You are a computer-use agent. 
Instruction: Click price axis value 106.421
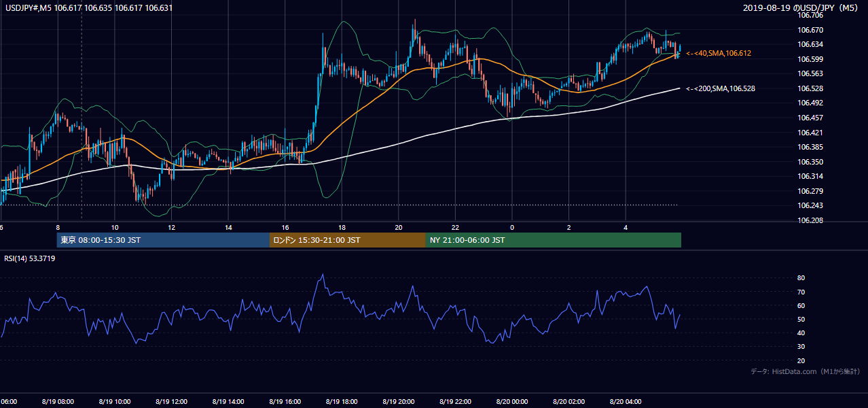click(810, 133)
